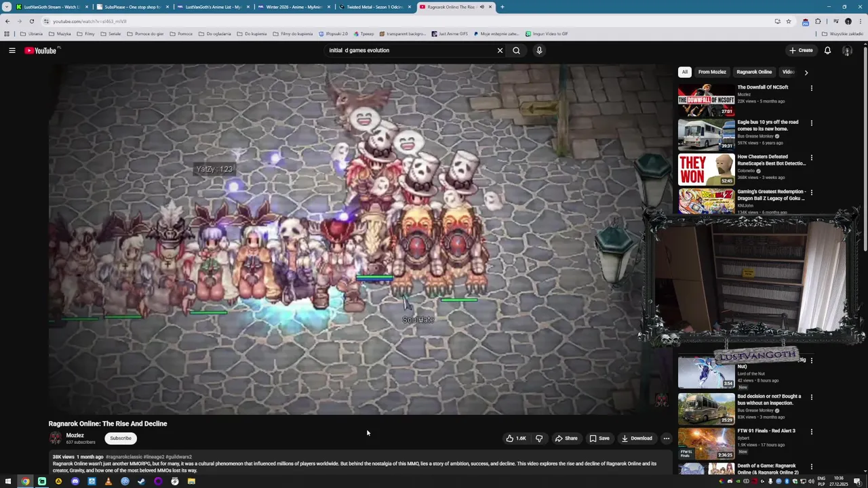Open options for the Eagle bus video
Image resolution: width=868 pixels, height=488 pixels.
point(812,123)
